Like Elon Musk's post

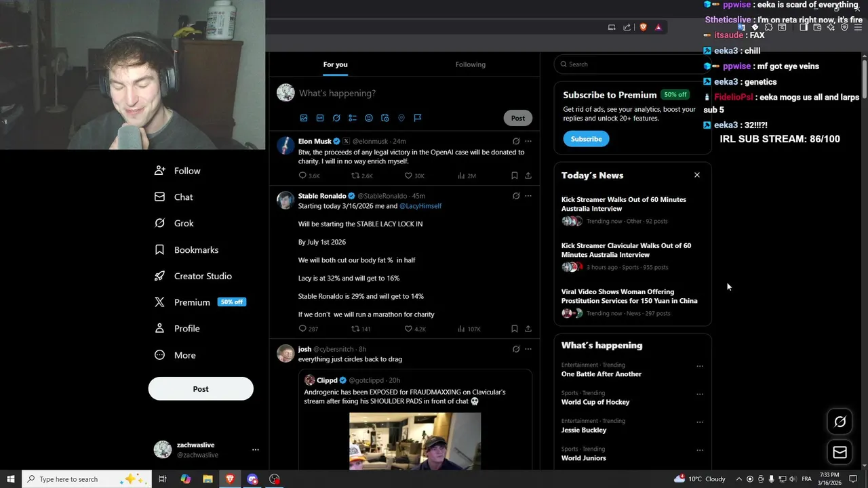point(408,176)
